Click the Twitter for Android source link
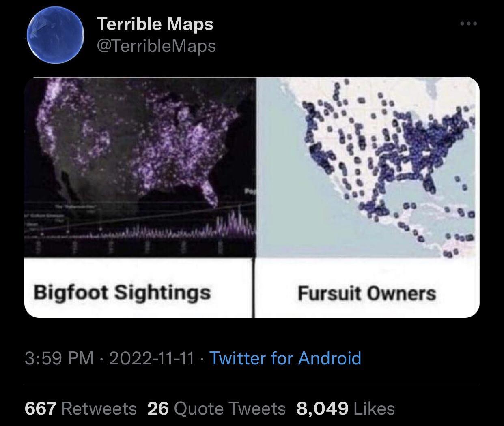This screenshot has width=504, height=426. [x=285, y=358]
